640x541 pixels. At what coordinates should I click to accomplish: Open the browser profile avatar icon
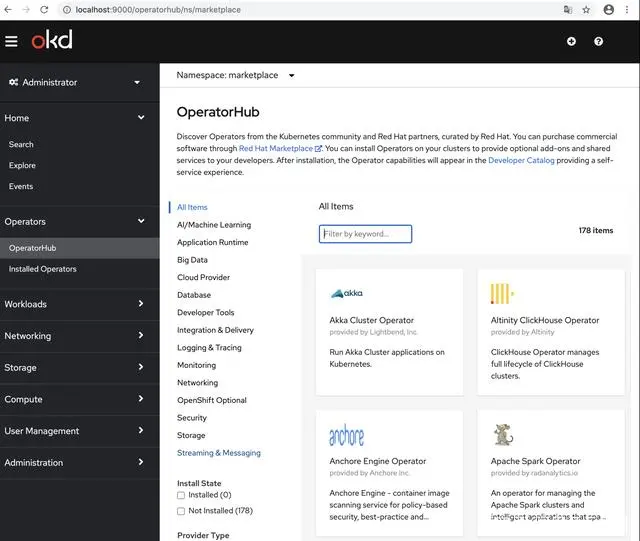(609, 9)
